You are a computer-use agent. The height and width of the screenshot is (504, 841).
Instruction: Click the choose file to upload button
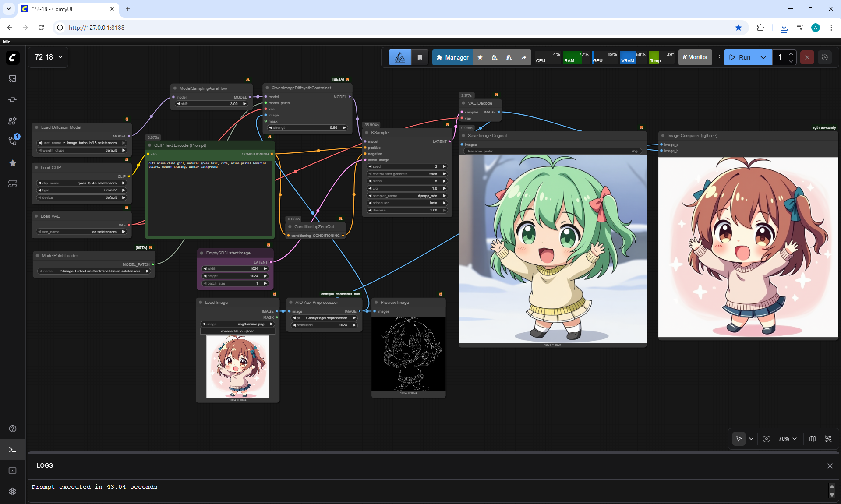(x=237, y=331)
